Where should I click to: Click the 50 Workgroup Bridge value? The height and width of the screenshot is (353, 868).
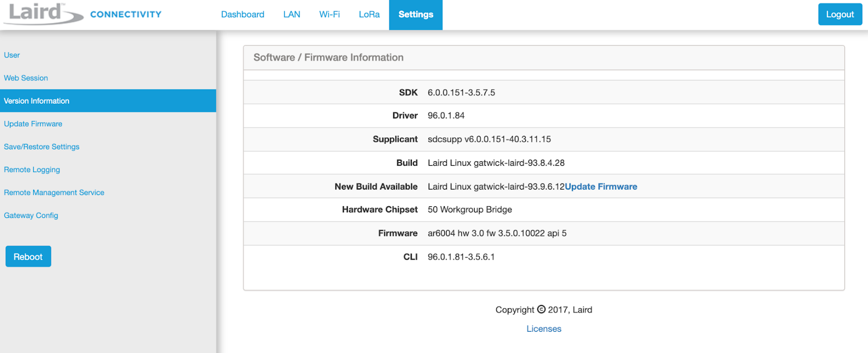[x=470, y=210]
